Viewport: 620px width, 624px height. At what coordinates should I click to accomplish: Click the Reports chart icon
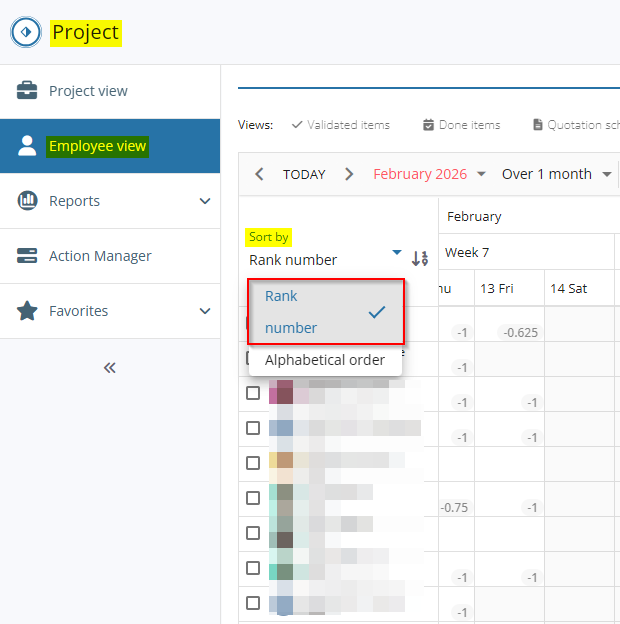coord(27,201)
